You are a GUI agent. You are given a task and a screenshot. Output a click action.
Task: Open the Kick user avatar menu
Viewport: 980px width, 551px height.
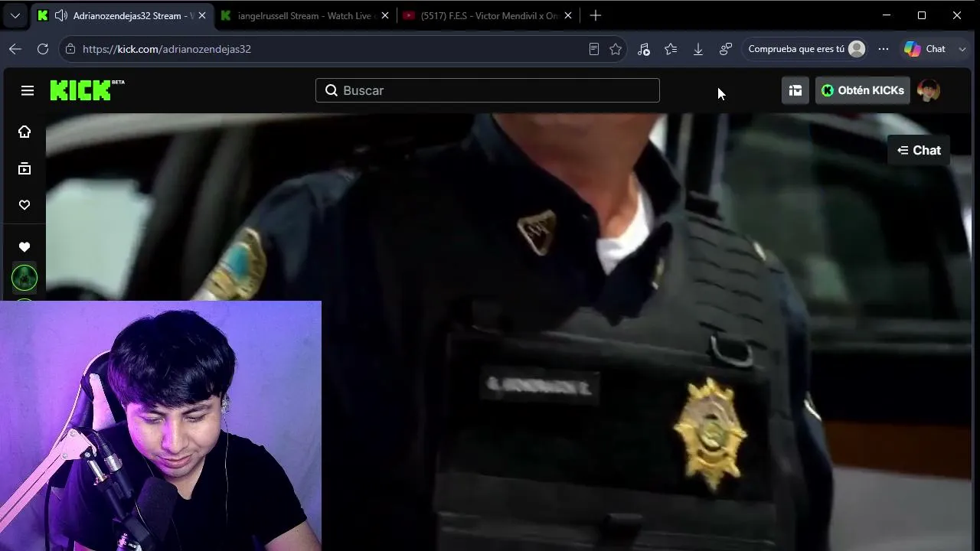929,90
